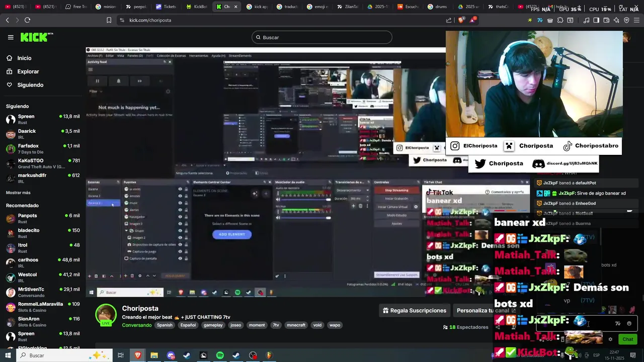Viewport: 644px width, 362px height.
Task: Toggle eye for 'Navegador' source in OBS
Action: [x=180, y=217]
